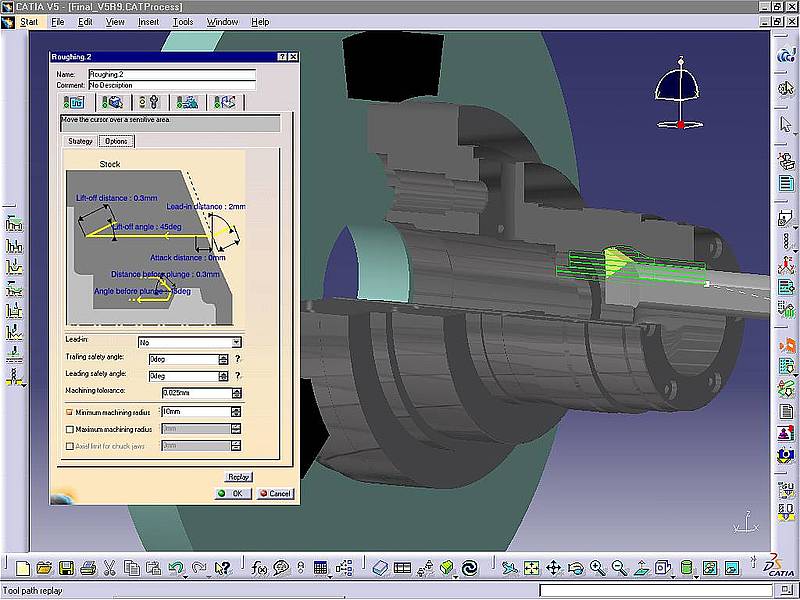
Task: Click the Name field containing Roughing.2
Action: tap(171, 74)
